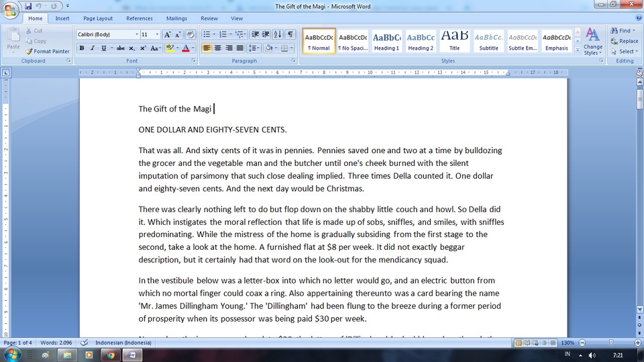Click the spelling check status icon
This screenshot has width=644, height=362.
coord(85,343)
